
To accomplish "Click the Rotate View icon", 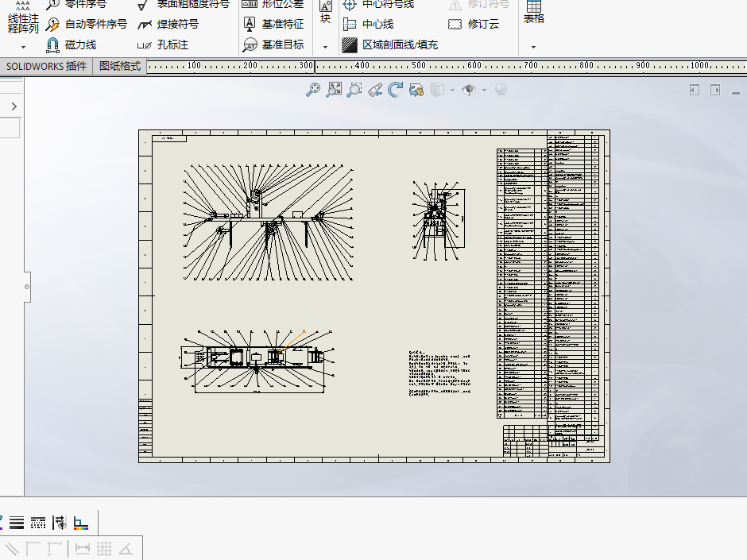I will (x=395, y=90).
